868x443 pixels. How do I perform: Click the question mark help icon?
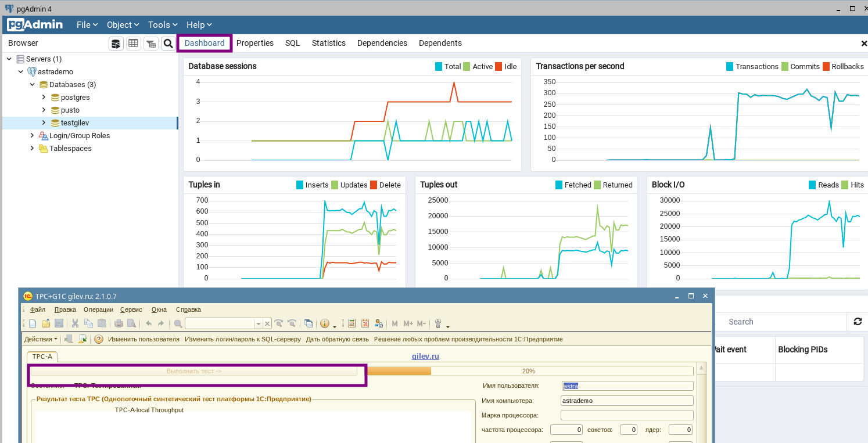[99, 339]
